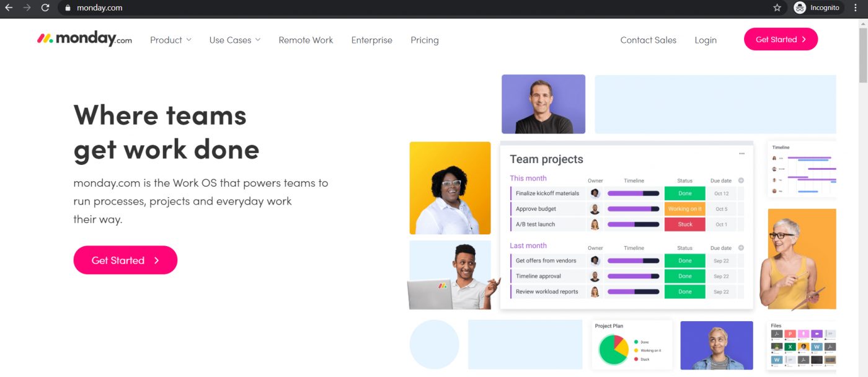Click the monday.com logo
The image size is (868, 377).
[x=84, y=39]
